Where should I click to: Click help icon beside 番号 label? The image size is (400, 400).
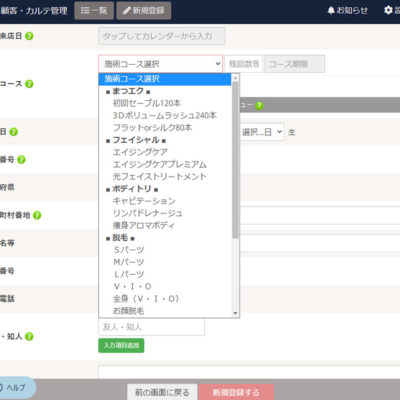pyautogui.click(x=21, y=160)
